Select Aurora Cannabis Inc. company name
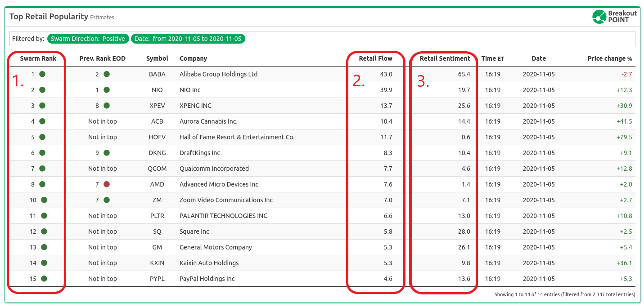The width and height of the screenshot is (644, 307). coord(208,121)
